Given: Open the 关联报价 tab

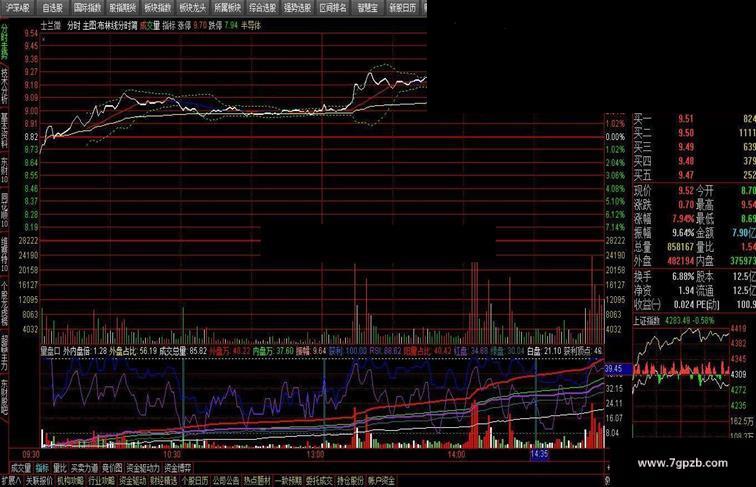Looking at the screenshot, I should point(39,480).
